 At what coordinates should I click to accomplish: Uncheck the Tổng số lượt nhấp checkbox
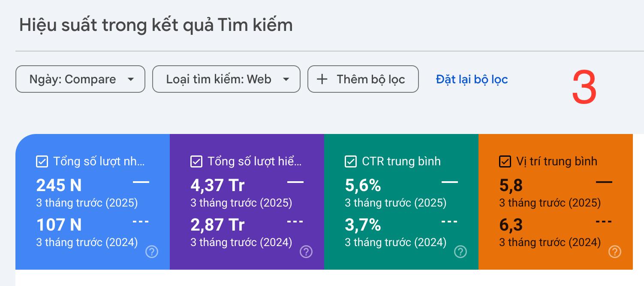click(x=42, y=161)
